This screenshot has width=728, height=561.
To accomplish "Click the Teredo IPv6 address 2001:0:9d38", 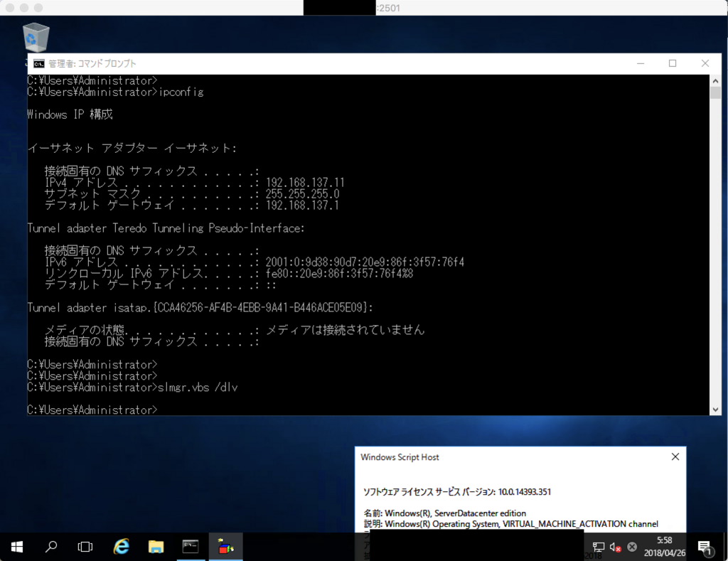I will tap(365, 262).
